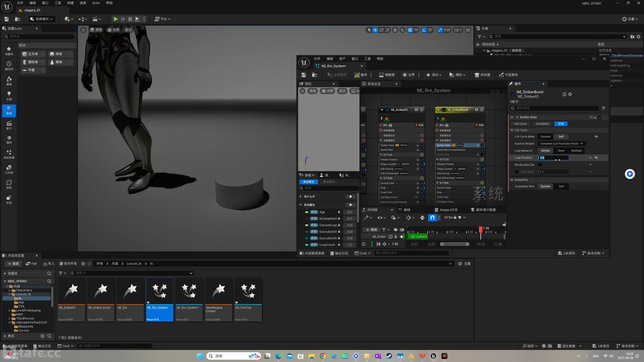Set Life Cycle Mode to System
Viewport: 644px width, 362px height.
click(545, 137)
